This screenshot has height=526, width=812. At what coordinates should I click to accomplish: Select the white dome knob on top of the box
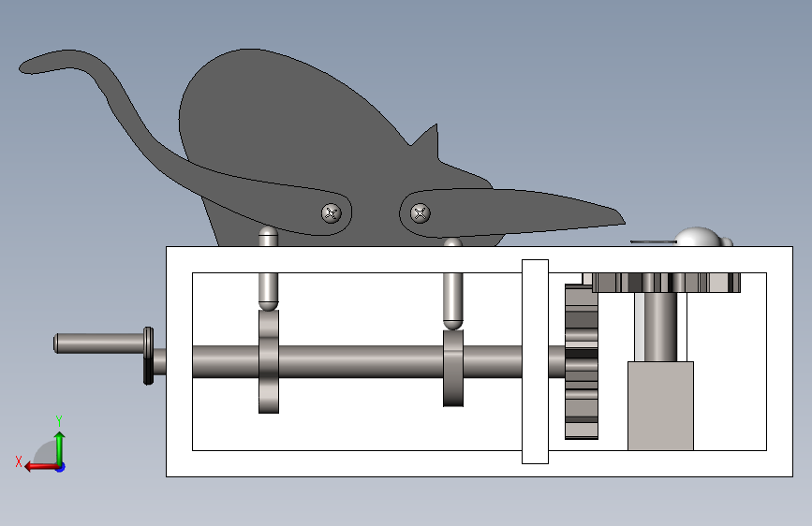[699, 237]
